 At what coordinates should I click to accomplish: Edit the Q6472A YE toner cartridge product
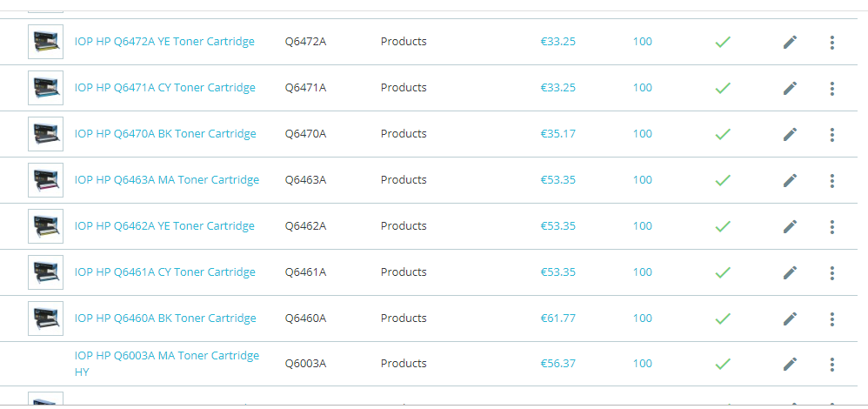point(790,42)
